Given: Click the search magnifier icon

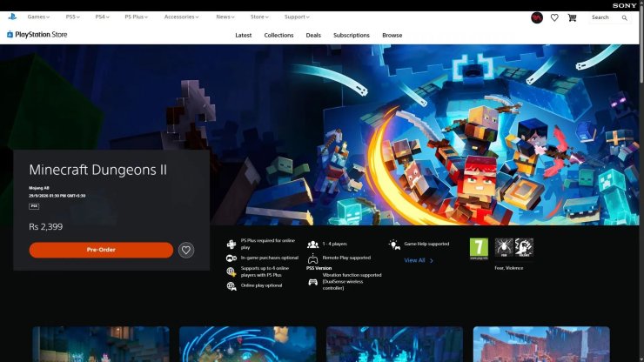Looking at the screenshot, I should 624,17.
